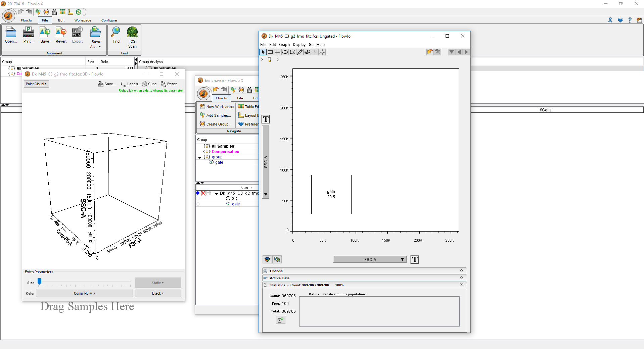Switch to the Workspace ribbon tab
The image size is (644, 349).
[x=83, y=20]
